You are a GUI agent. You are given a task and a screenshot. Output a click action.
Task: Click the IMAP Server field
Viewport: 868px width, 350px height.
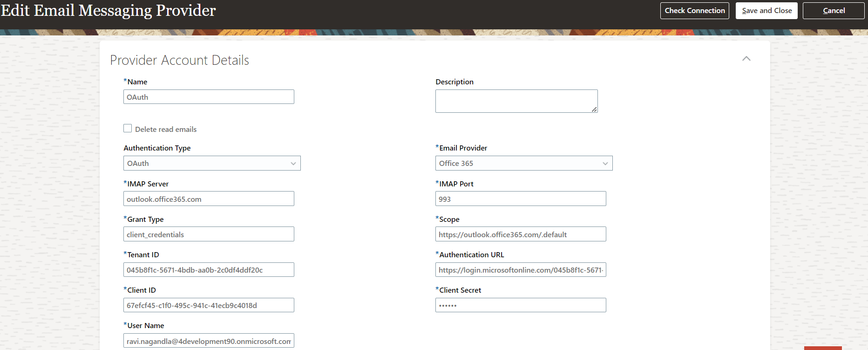(x=209, y=199)
